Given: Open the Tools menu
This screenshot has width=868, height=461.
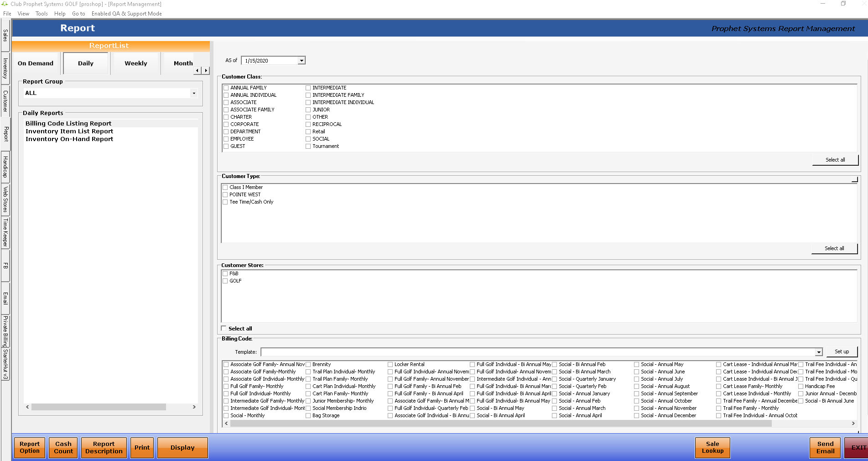Looking at the screenshot, I should 42,14.
